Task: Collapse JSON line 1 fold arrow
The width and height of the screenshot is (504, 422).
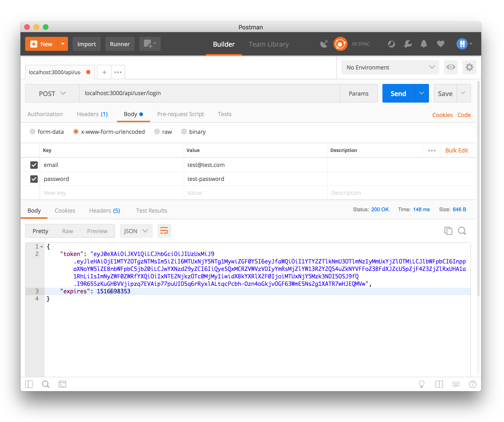Action: pyautogui.click(x=42, y=247)
